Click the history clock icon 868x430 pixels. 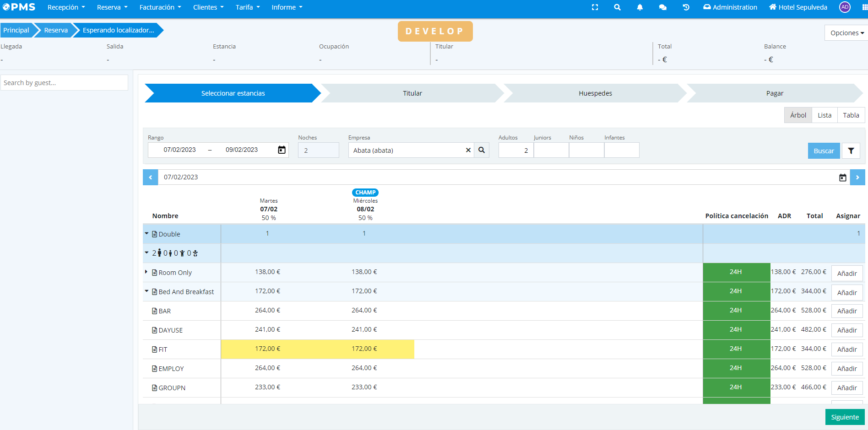686,7
